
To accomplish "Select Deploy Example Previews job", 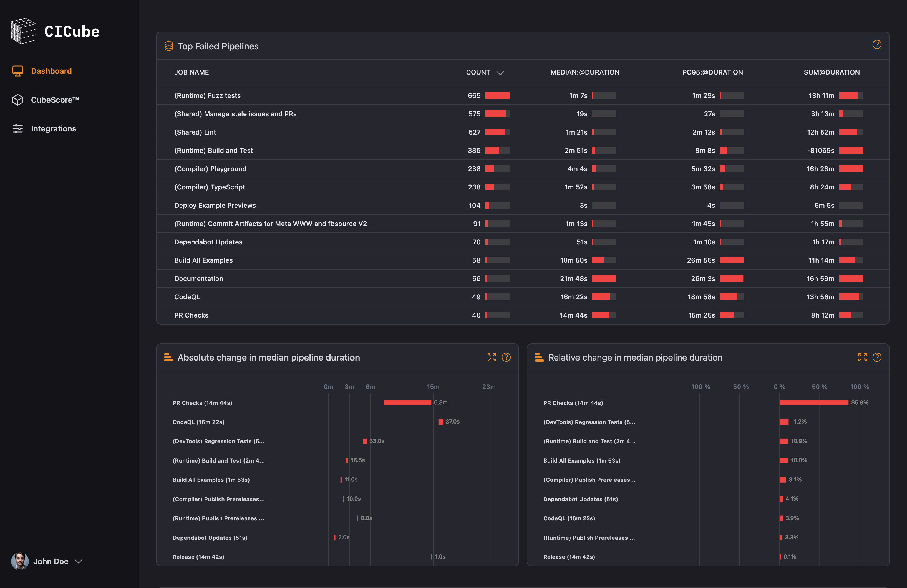I will (x=523, y=205).
